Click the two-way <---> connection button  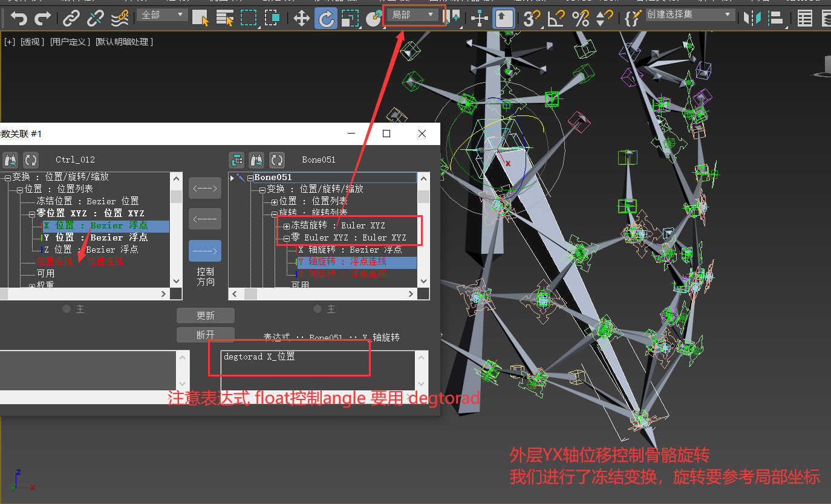tap(205, 188)
